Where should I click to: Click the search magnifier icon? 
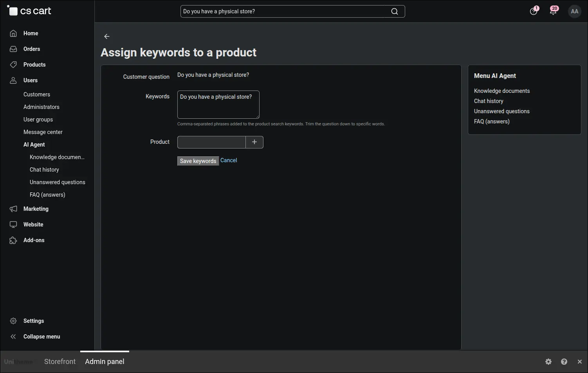coord(395,11)
